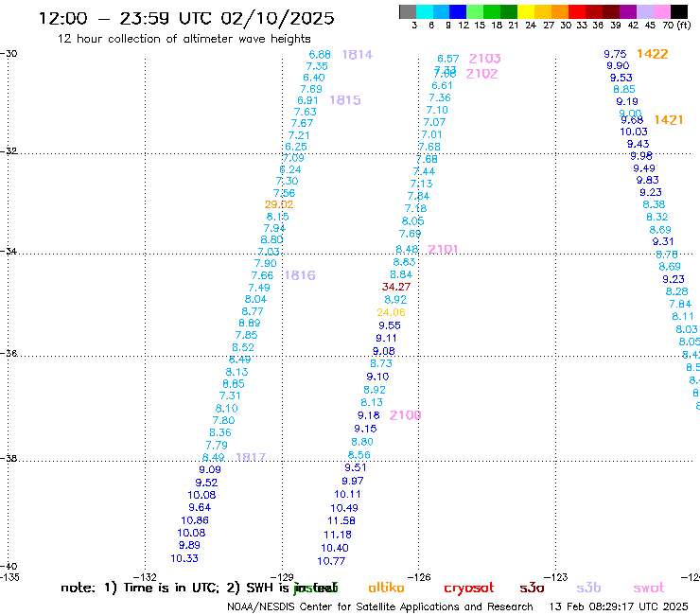Image resolution: width=700 pixels, height=615 pixels.
Task: Select the orange 29.02 wave height value
Action: click(x=279, y=204)
